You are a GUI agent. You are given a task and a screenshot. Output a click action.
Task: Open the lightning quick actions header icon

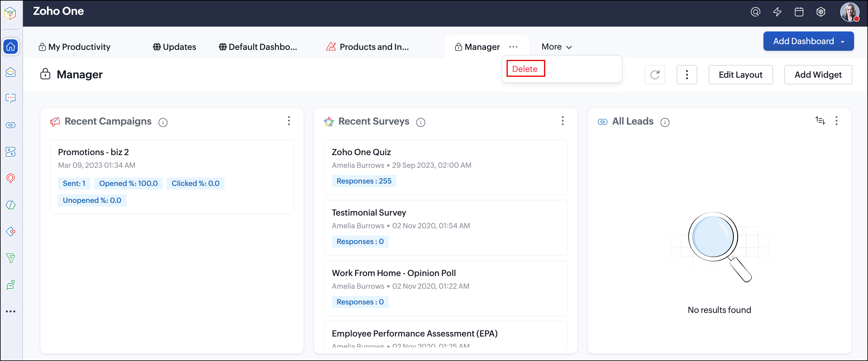click(777, 12)
